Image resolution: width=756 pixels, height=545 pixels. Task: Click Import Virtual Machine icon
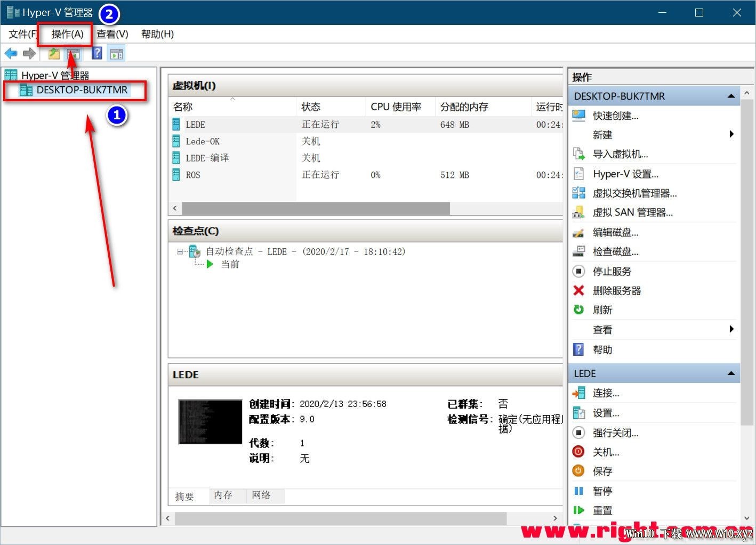(x=578, y=154)
